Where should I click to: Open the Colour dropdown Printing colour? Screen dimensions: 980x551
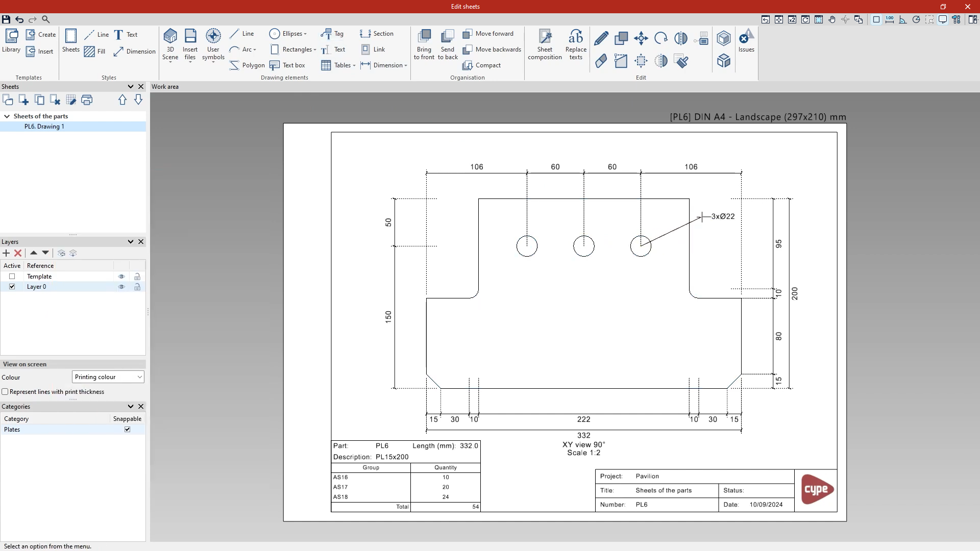coord(108,377)
